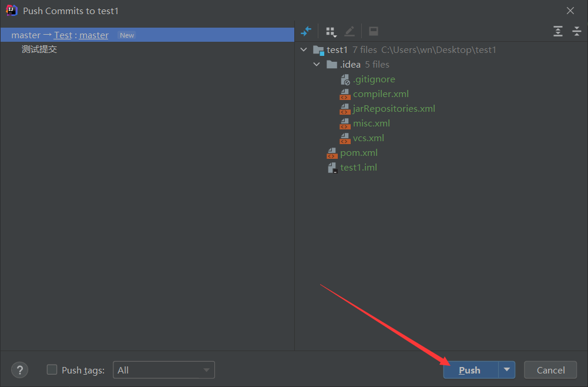Close the Push Commits dialog
This screenshot has height=387, width=588.
(570, 11)
